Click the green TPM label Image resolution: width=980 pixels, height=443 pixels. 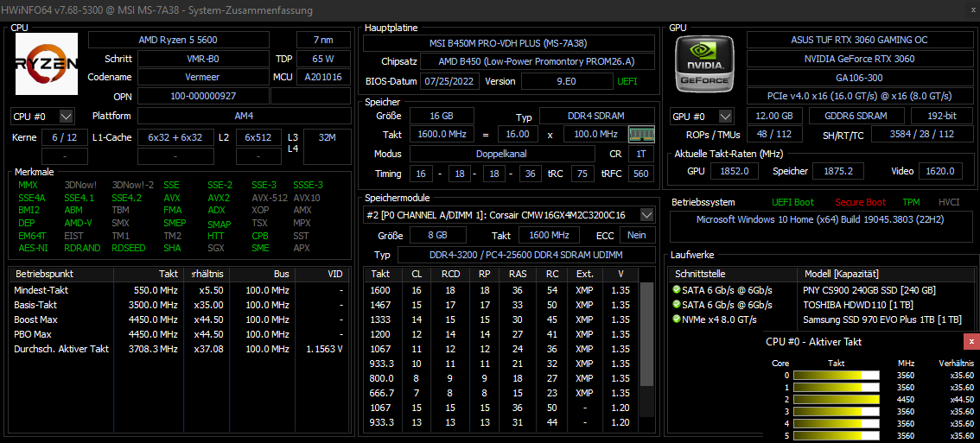pyautogui.click(x=911, y=202)
